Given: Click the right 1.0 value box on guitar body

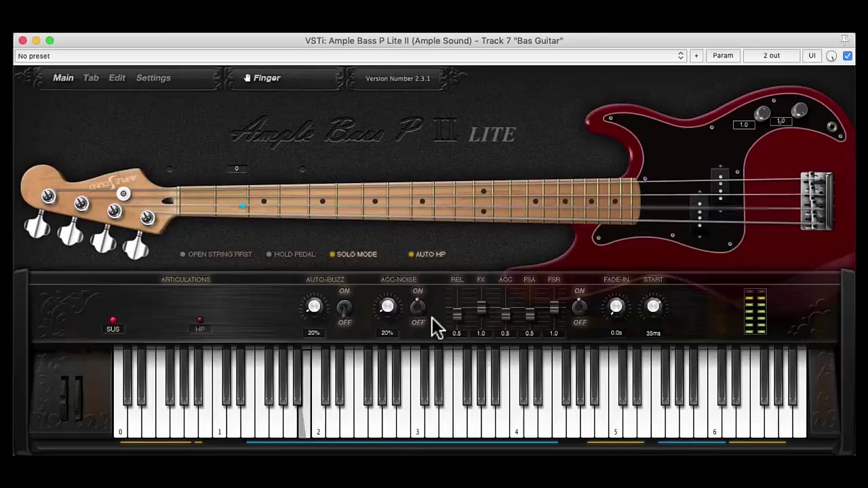Looking at the screenshot, I should (781, 121).
